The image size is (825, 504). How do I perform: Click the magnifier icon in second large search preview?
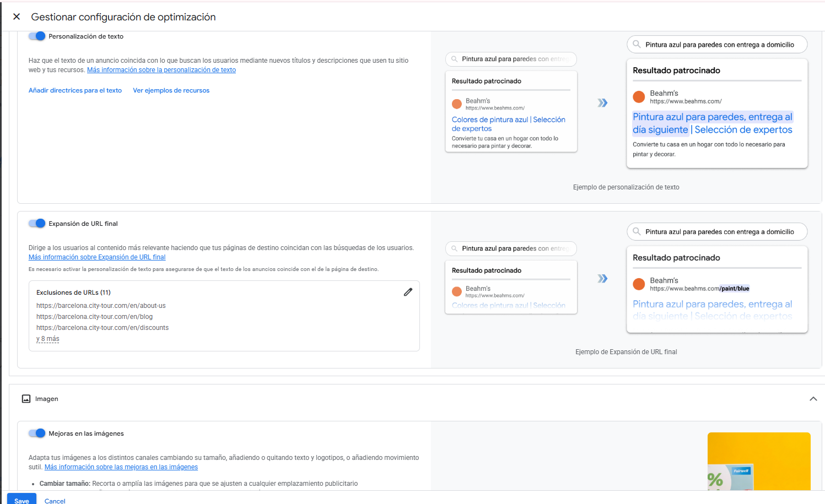pyautogui.click(x=637, y=231)
